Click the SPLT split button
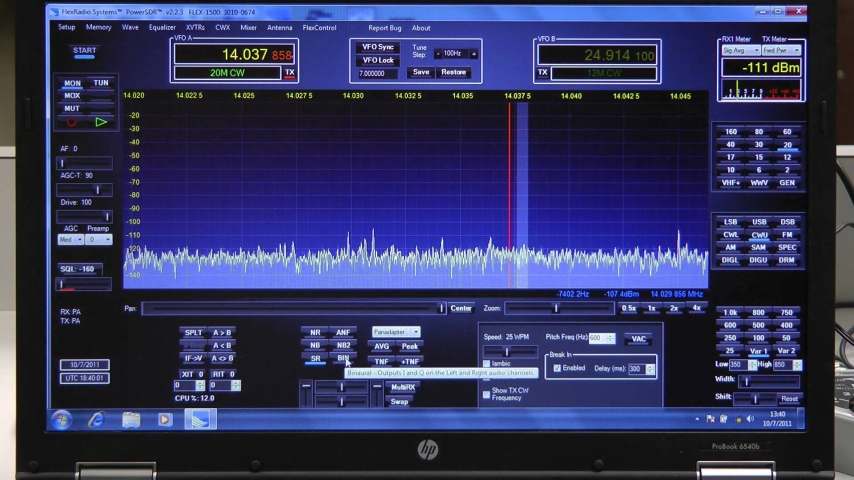 click(193, 332)
